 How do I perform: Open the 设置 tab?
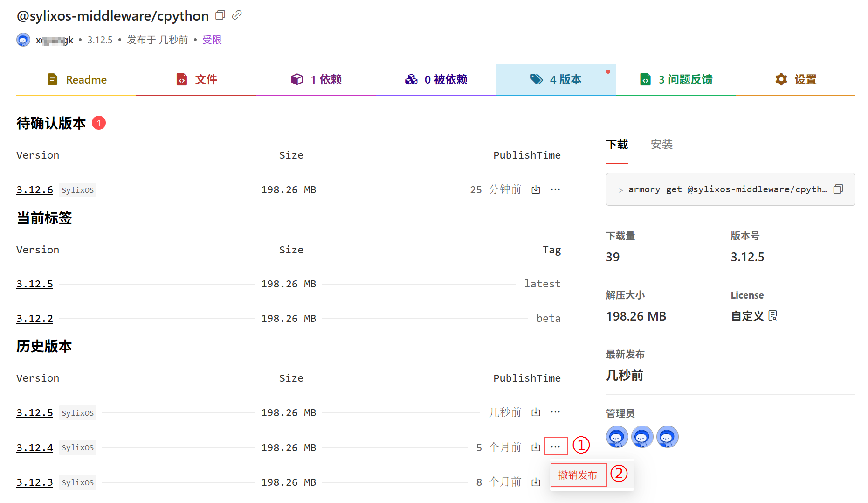point(796,80)
